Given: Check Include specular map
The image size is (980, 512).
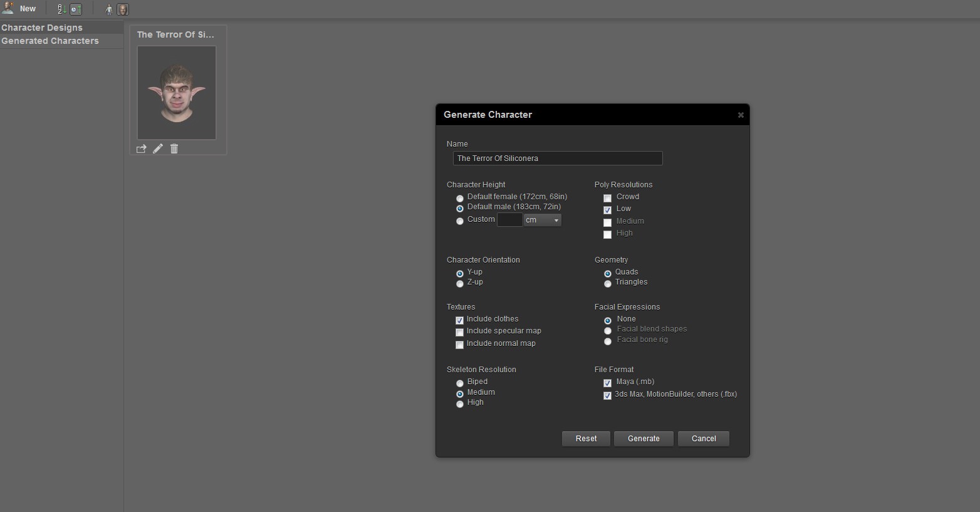Looking at the screenshot, I should coord(459,332).
